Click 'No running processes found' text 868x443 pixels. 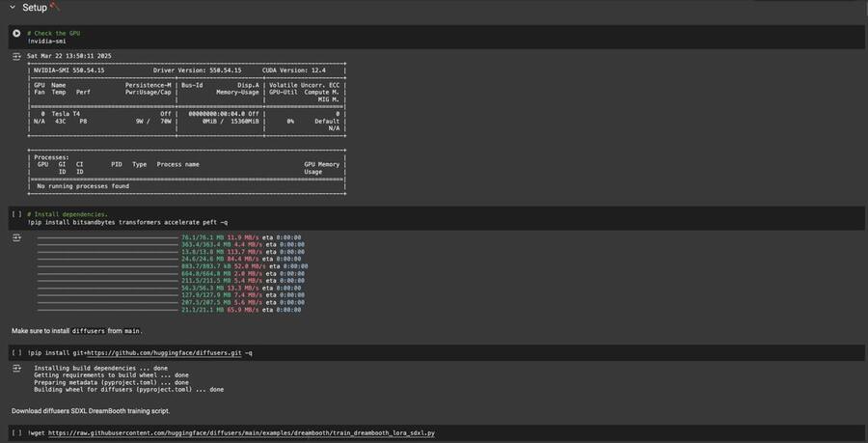coord(83,186)
